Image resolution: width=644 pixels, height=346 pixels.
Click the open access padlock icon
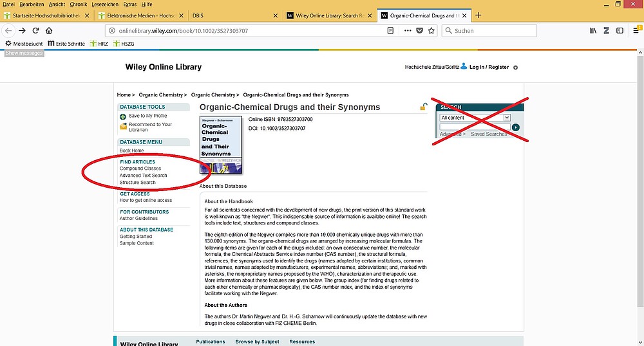tap(423, 107)
